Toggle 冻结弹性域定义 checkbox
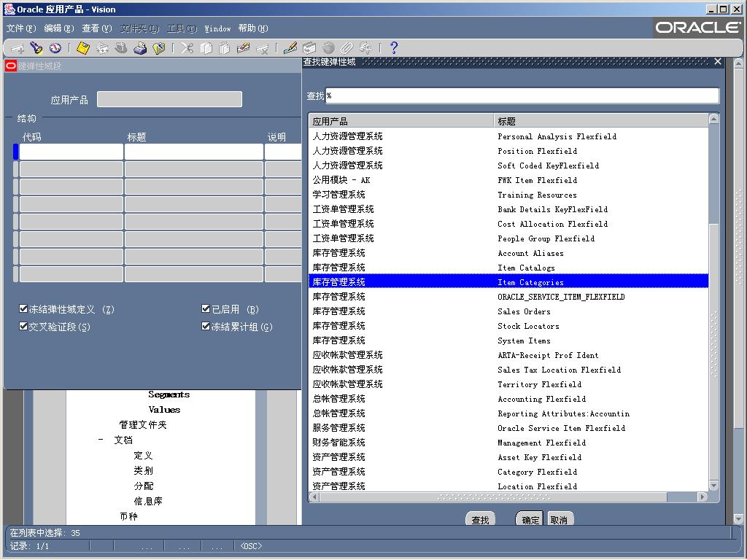 23,308
